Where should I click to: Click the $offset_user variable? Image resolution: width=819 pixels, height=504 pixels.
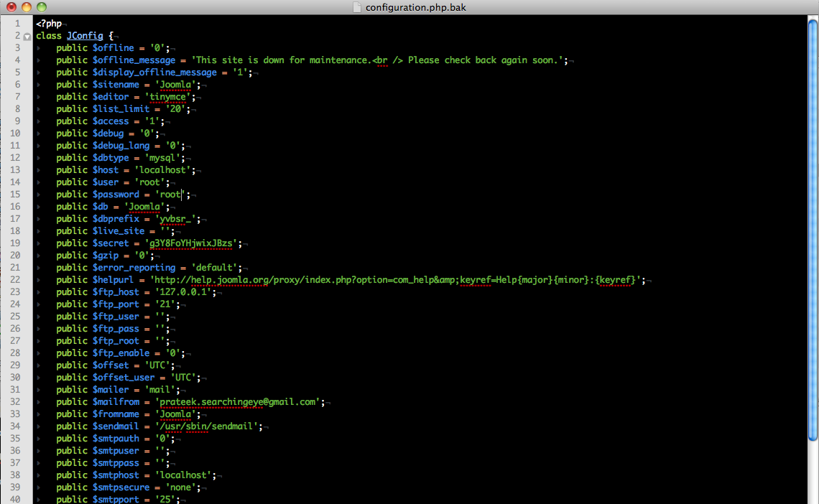[124, 377]
